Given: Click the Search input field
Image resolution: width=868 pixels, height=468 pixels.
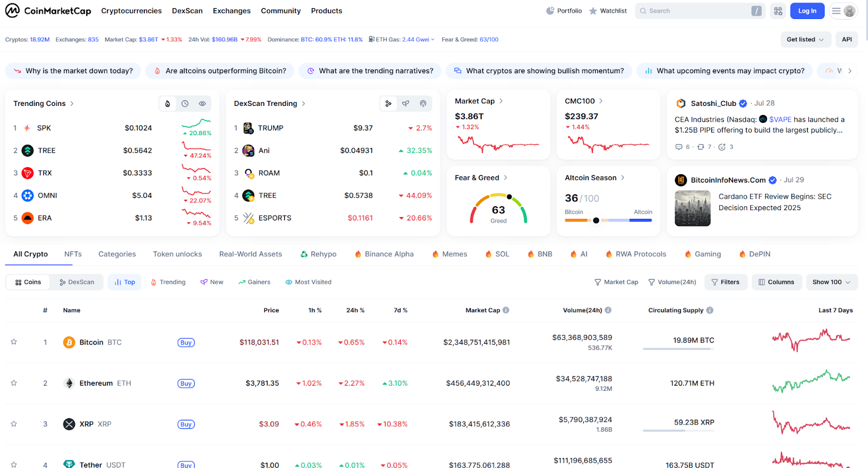Looking at the screenshot, I should 700,11.
